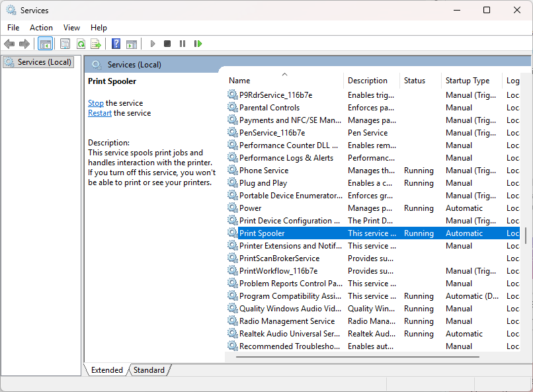Select the Print Spooler service row
This screenshot has height=392, width=533.
coord(372,233)
